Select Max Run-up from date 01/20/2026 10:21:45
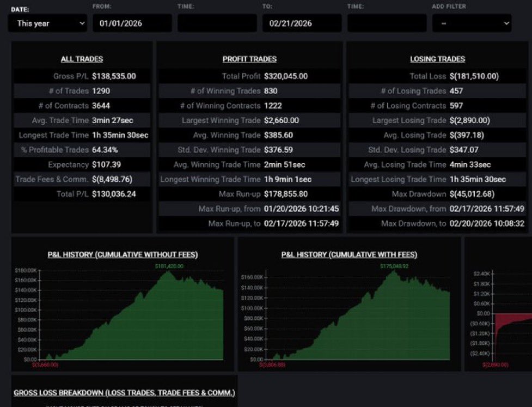532x407 pixels. [301, 209]
